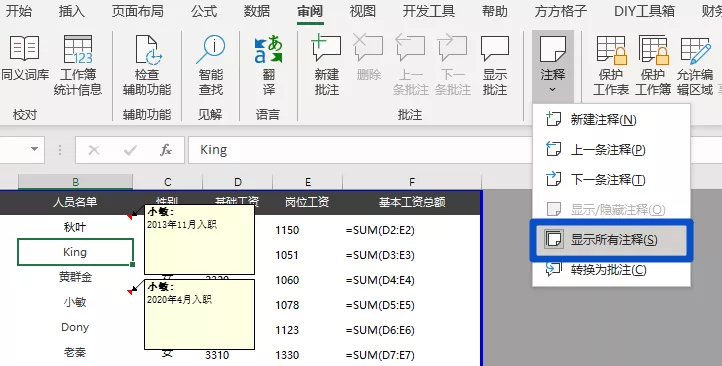The height and width of the screenshot is (366, 722).
Task: Click the formula bar options dots
Action: tap(60, 150)
